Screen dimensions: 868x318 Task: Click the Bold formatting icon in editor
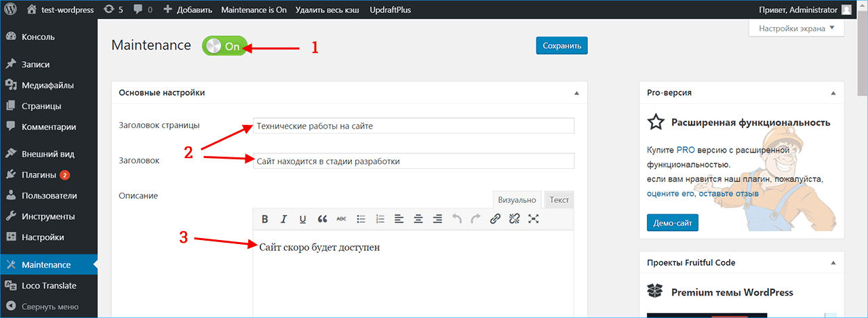265,219
